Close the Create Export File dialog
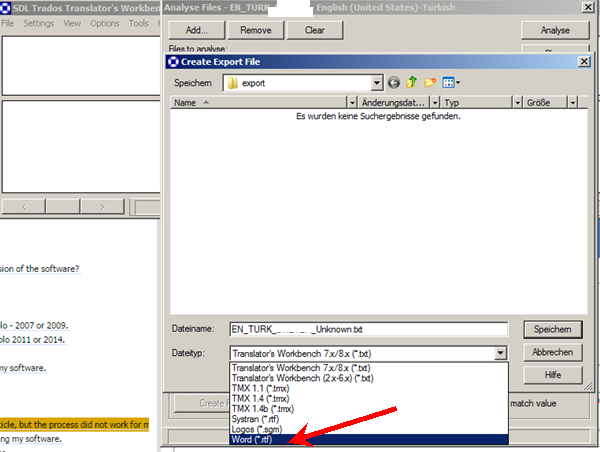Image resolution: width=600 pixels, height=452 pixels. pos(584,62)
